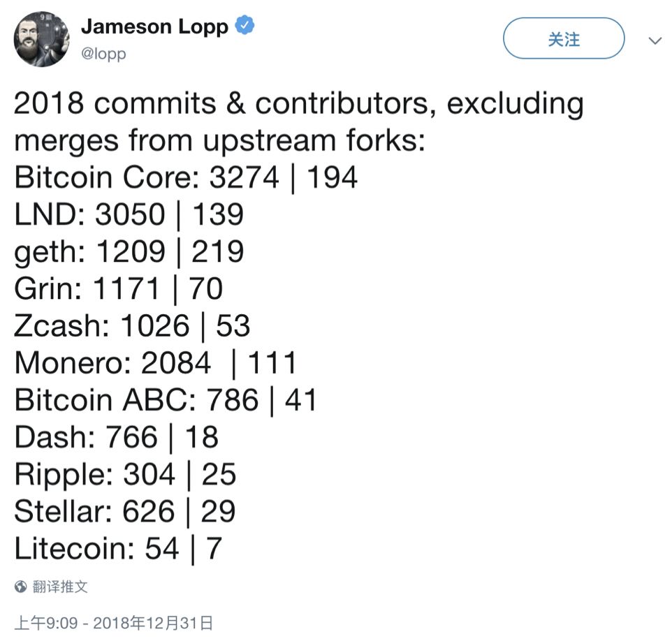Click the Zcash: 1026 | 53 line

pos(133,326)
